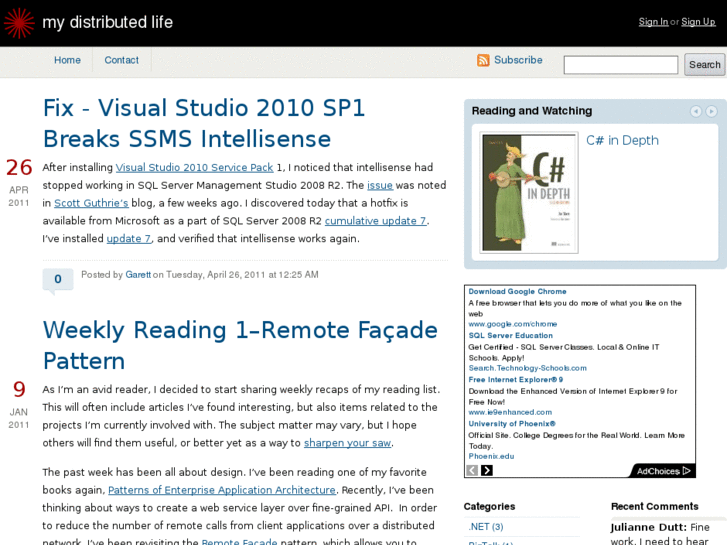Click the red starburst site logo
Viewport: 727px width, 545px height.
coord(19,23)
